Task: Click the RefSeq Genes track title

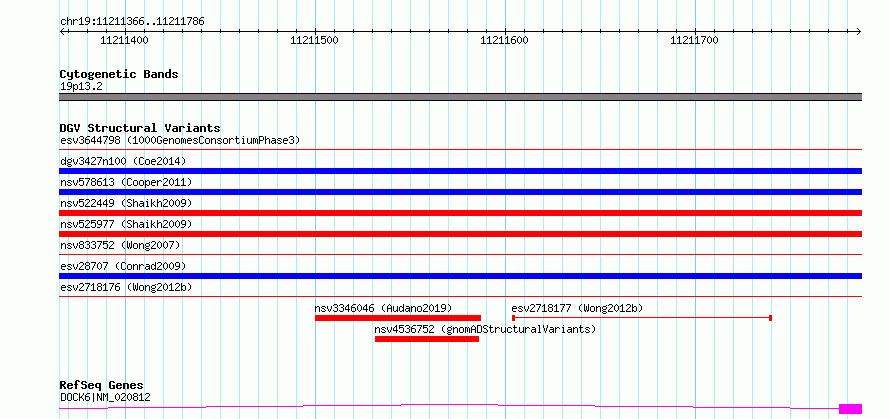Action: tap(101, 386)
